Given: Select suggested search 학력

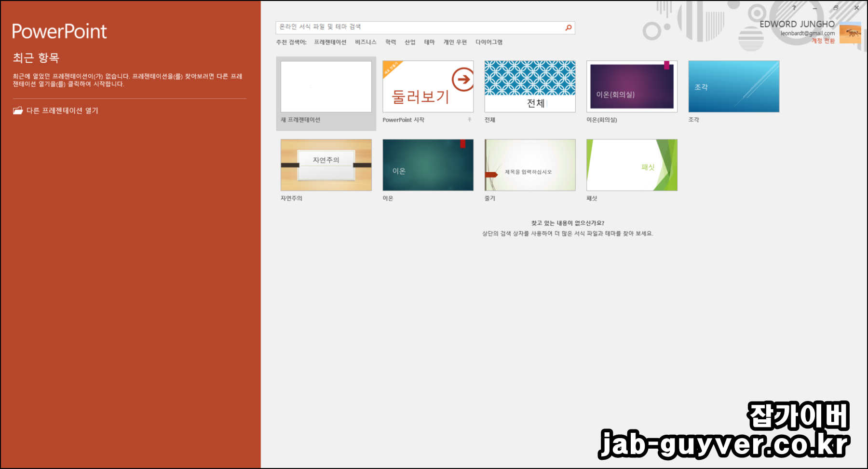Looking at the screenshot, I should tap(391, 42).
